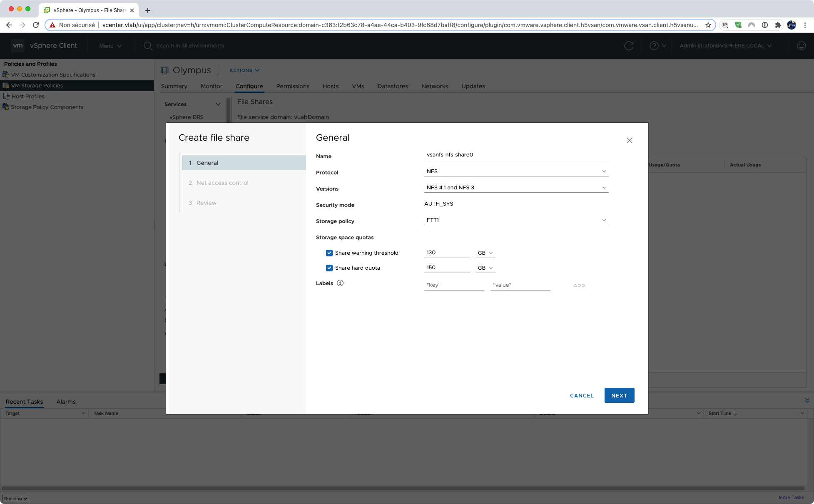The image size is (814, 504).
Task: Open the Versions dropdown
Action: point(516,188)
